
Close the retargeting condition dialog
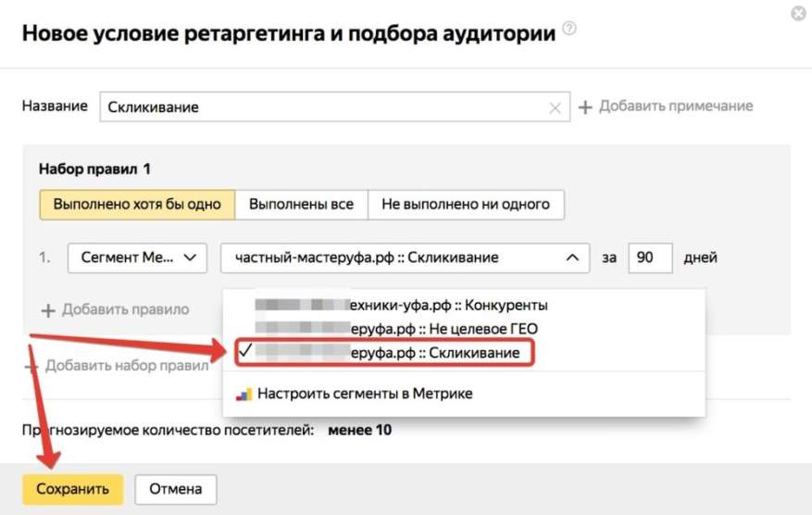(798, 14)
